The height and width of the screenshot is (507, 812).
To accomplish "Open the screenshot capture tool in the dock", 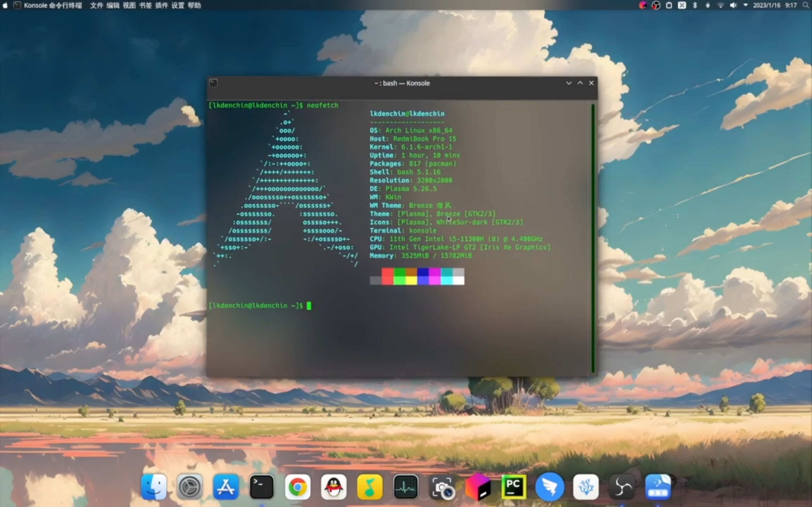I will pos(442,487).
